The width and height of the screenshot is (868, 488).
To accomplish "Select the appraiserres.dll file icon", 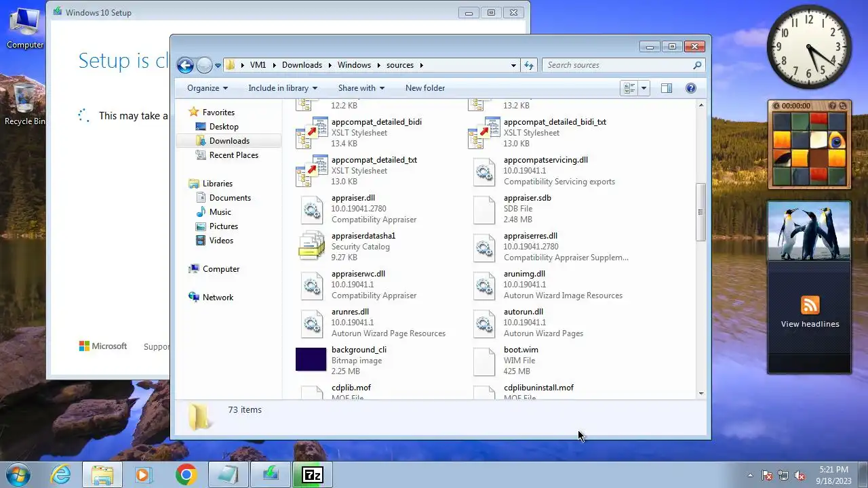I will click(x=484, y=247).
